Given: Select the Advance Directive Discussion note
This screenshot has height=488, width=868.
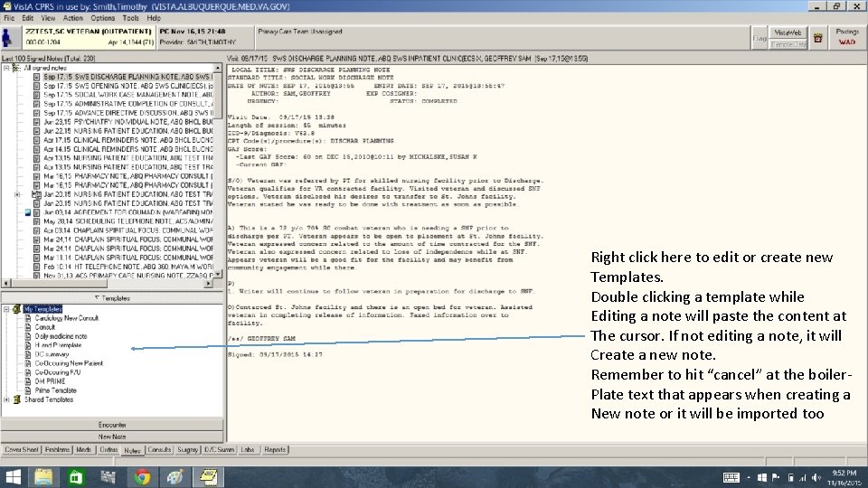Looking at the screenshot, I should [127, 113].
